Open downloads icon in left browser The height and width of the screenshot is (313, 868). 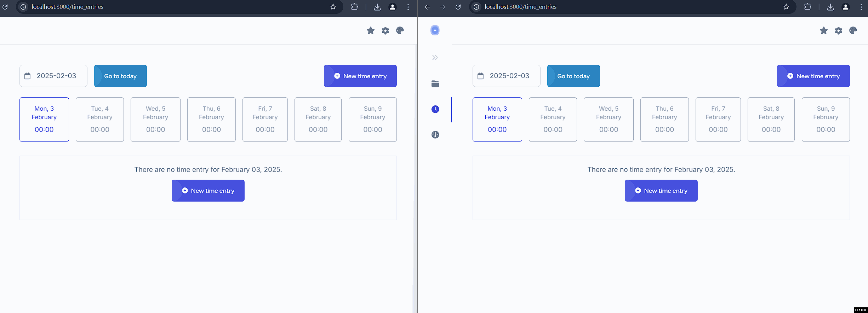pos(377,7)
